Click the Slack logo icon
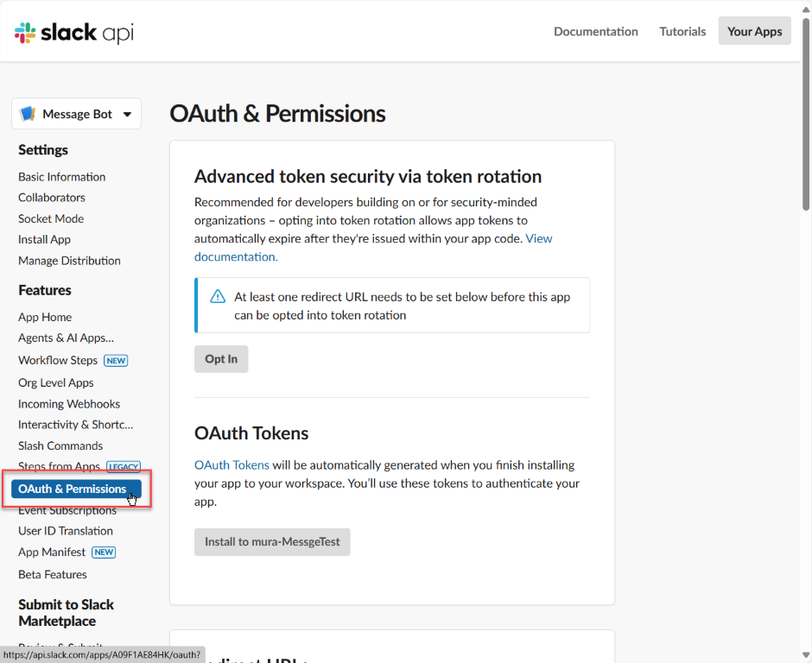812x663 pixels. (25, 33)
